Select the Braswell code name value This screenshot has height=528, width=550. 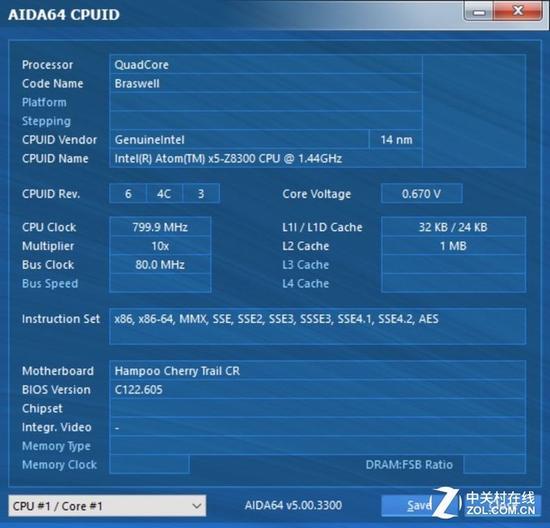point(137,83)
